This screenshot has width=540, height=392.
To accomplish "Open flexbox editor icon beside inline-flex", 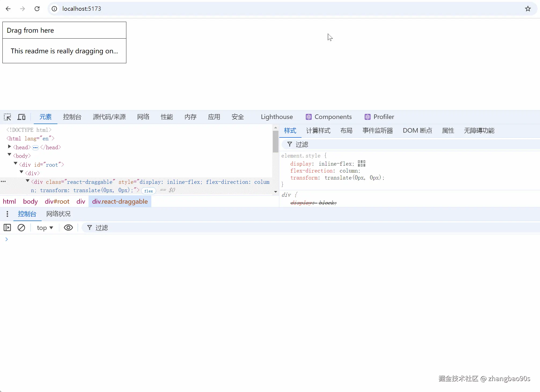I will click(x=361, y=163).
